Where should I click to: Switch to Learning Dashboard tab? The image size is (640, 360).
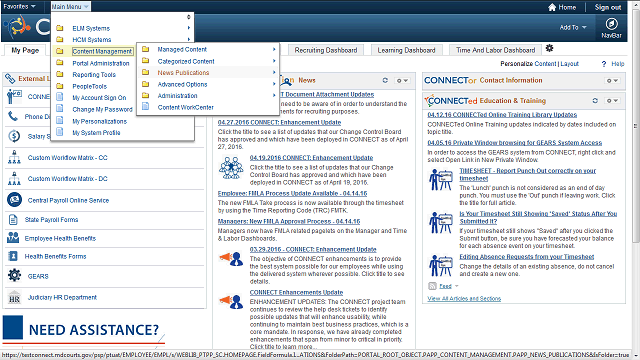pyautogui.click(x=406, y=50)
